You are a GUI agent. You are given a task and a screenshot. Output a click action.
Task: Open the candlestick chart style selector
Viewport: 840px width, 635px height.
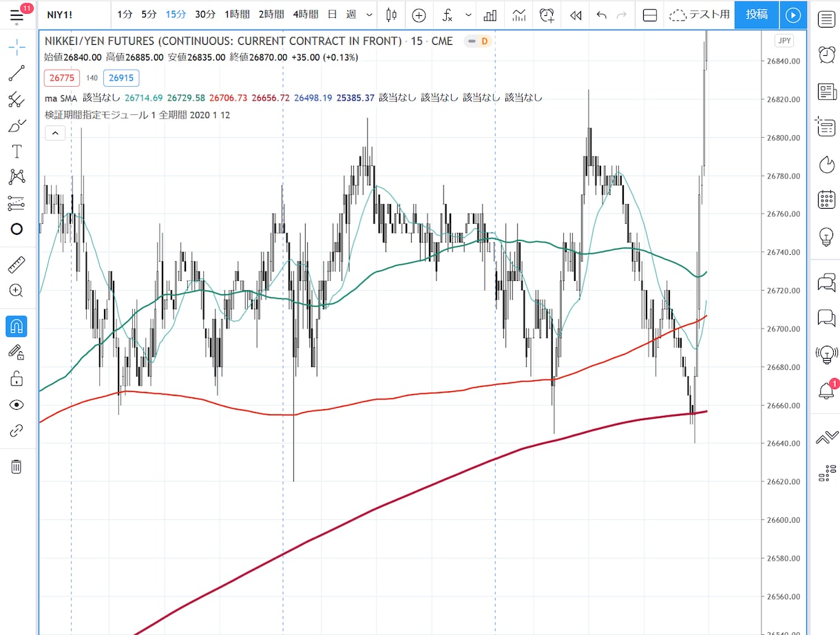pos(392,15)
